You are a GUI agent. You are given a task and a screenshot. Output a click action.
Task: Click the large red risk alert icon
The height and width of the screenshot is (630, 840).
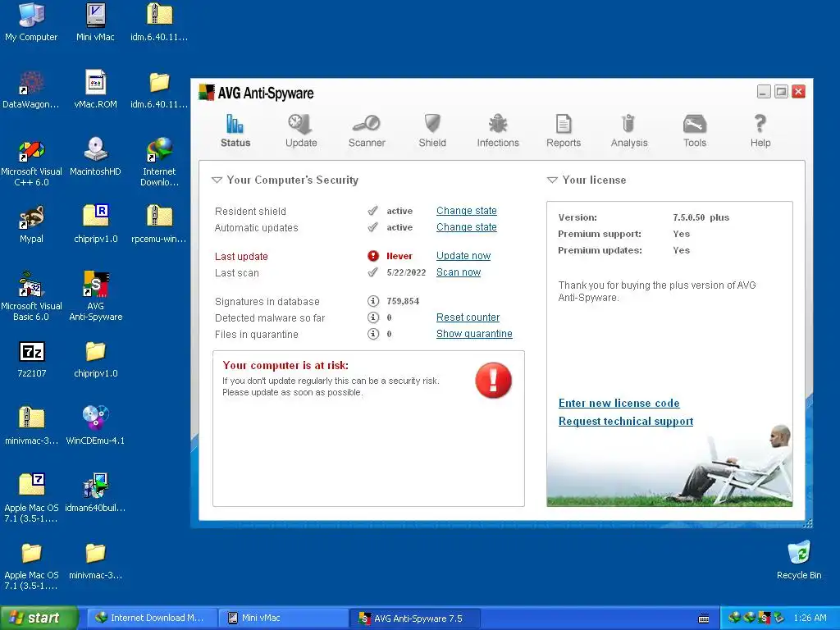click(493, 381)
